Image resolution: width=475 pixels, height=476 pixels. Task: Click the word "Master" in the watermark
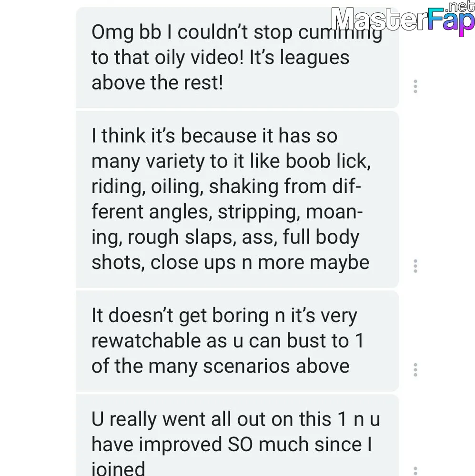point(379,20)
